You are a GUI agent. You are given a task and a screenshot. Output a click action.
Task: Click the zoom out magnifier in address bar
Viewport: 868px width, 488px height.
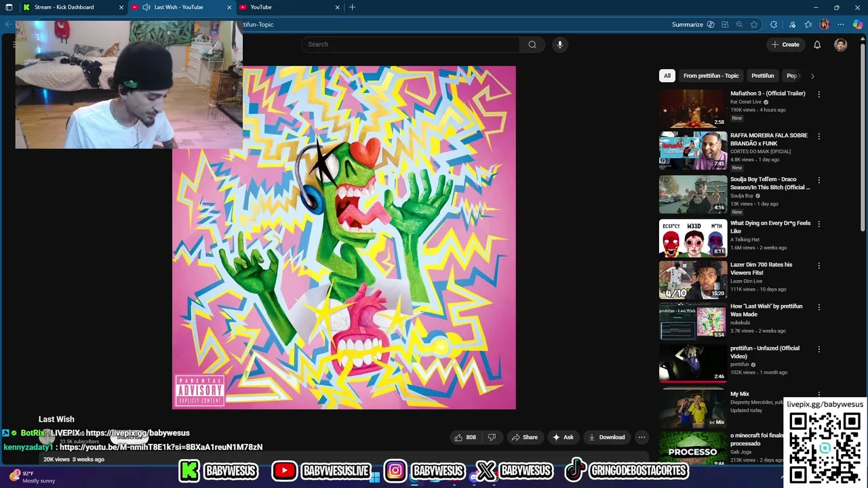tap(739, 24)
